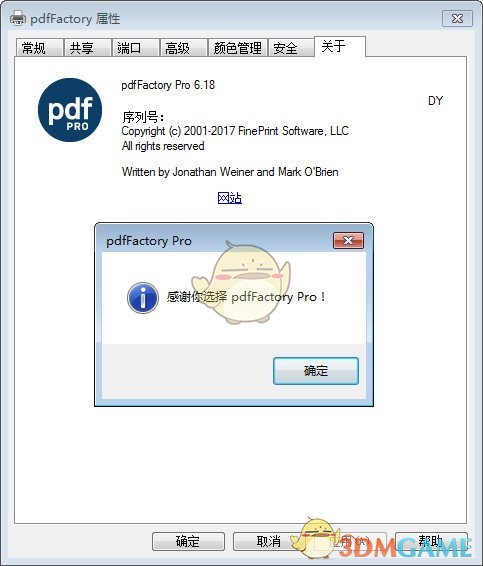Viewport: 483px width, 566px height.
Task: Click the 序列号 label
Action: pos(143,117)
